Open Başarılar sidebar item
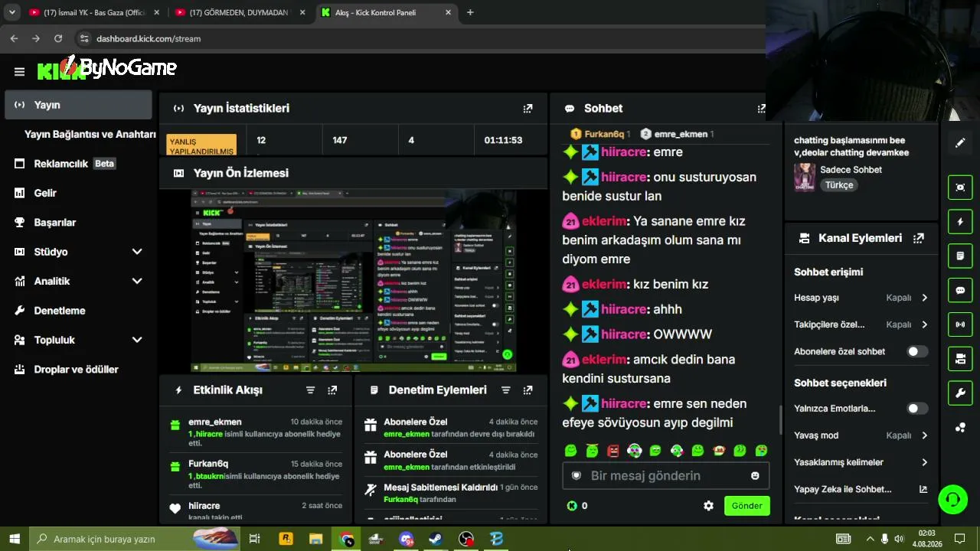Viewport: 980px width, 551px height. pos(78,222)
